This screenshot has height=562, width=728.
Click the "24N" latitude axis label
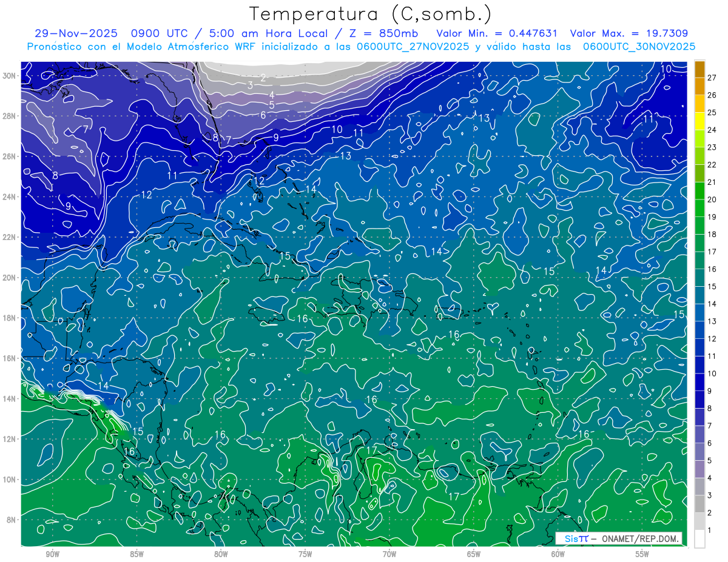(10, 196)
